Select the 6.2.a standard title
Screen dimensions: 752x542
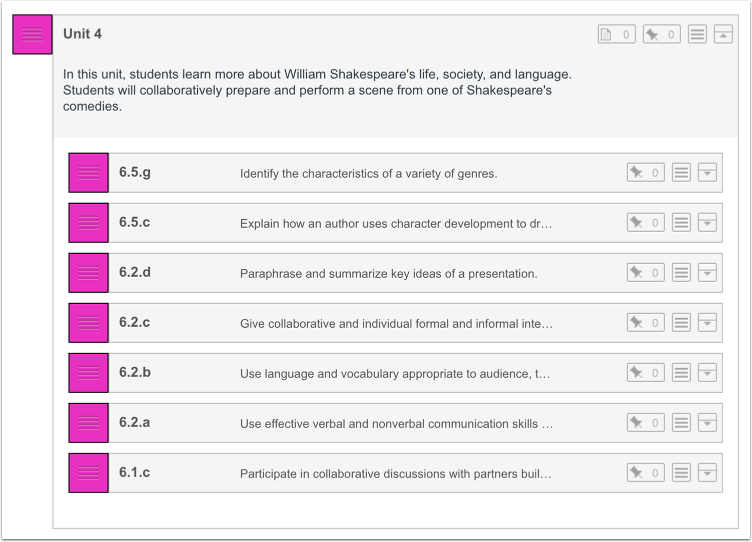[x=135, y=423]
